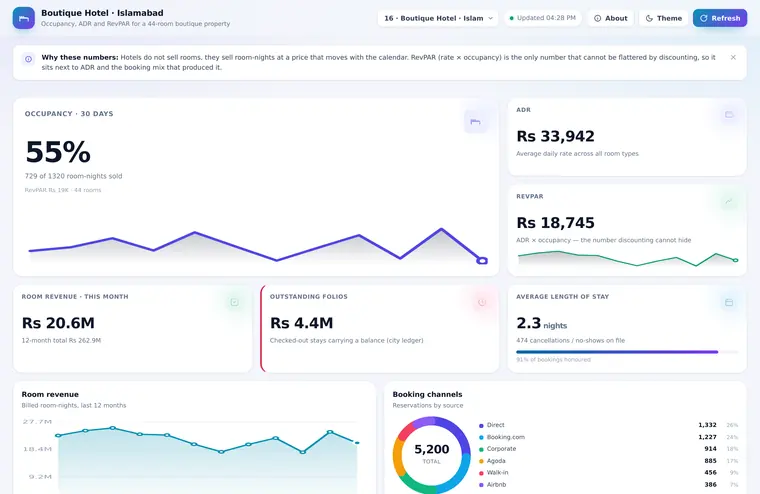Click the 1,332 Direct reservations count
Screen dimensions: 760x494
tap(707, 425)
